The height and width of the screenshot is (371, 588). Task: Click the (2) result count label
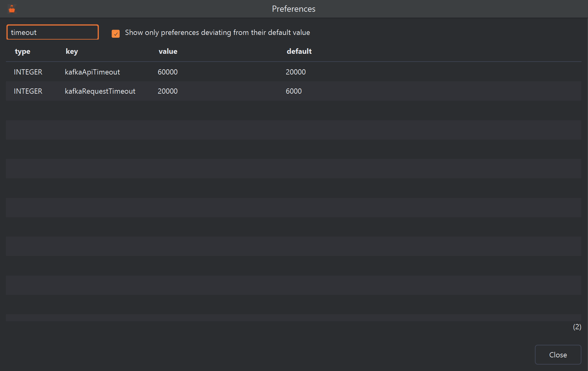(577, 327)
